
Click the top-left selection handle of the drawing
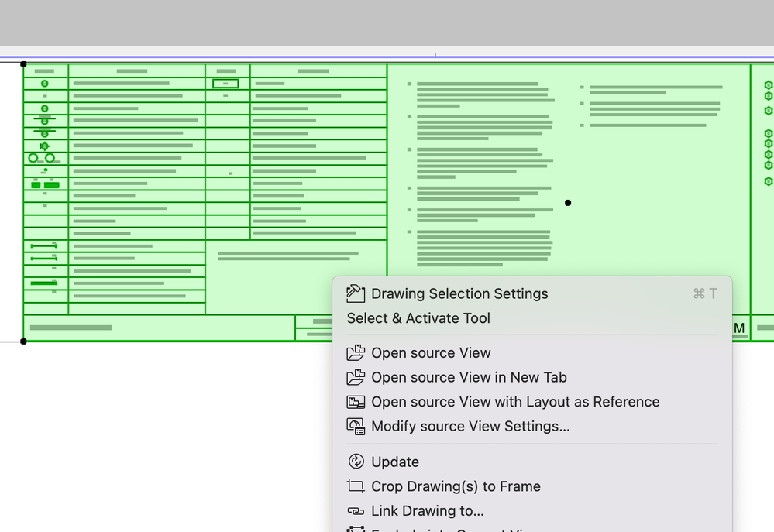pyautogui.click(x=22, y=64)
